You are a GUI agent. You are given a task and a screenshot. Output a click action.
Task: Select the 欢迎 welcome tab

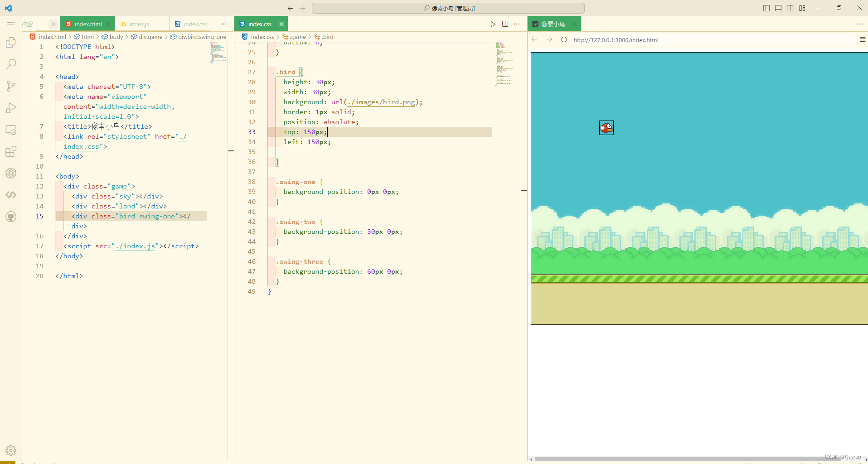point(27,24)
